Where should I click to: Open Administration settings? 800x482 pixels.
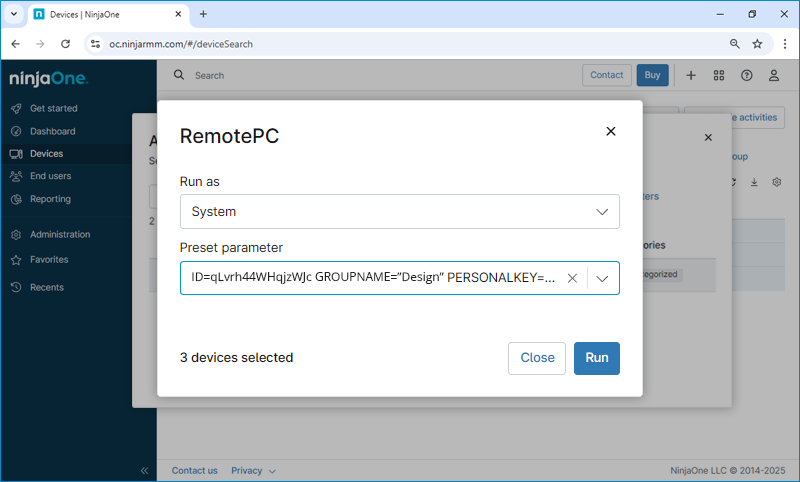click(60, 235)
